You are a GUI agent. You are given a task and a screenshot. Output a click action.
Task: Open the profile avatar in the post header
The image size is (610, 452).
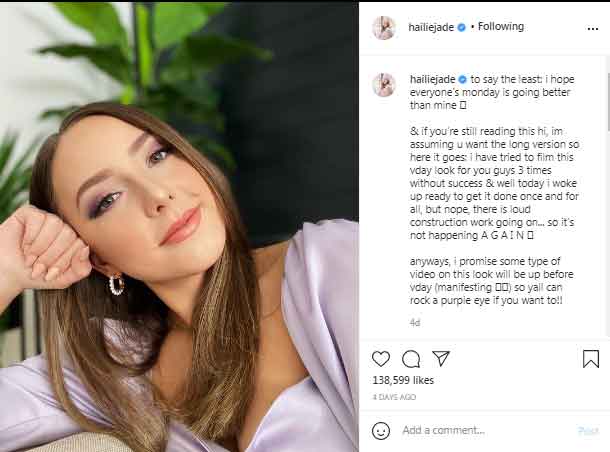click(384, 27)
